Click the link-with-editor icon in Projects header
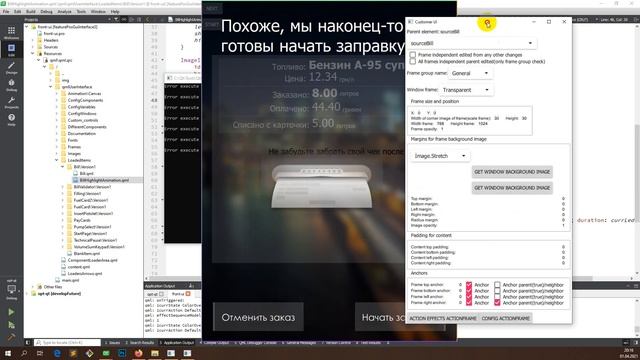Screen dimensions: 640x360 (x=124, y=19)
